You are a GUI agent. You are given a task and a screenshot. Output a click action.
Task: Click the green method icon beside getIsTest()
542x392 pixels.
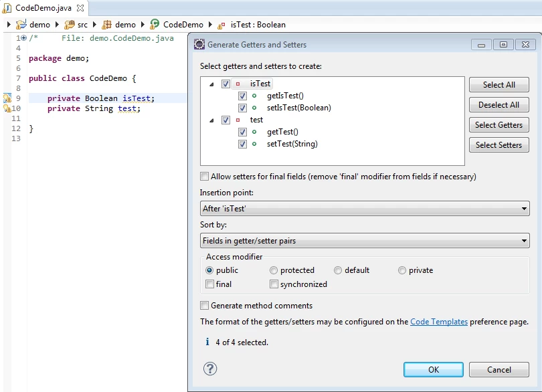(254, 96)
